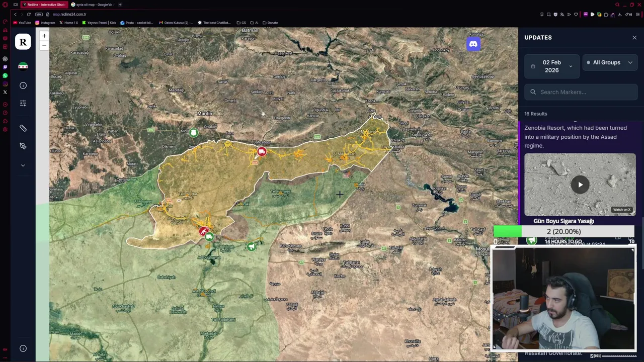
Task: Open Instagram in the browser sidebar
Action: [x=5, y=84]
